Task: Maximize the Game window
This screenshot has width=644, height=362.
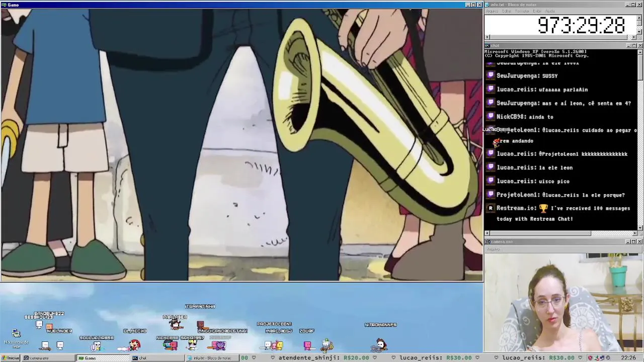Action: click(x=473, y=5)
